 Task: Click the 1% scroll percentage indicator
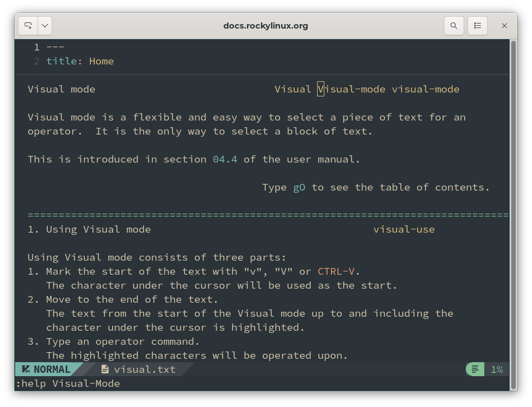[x=497, y=369]
